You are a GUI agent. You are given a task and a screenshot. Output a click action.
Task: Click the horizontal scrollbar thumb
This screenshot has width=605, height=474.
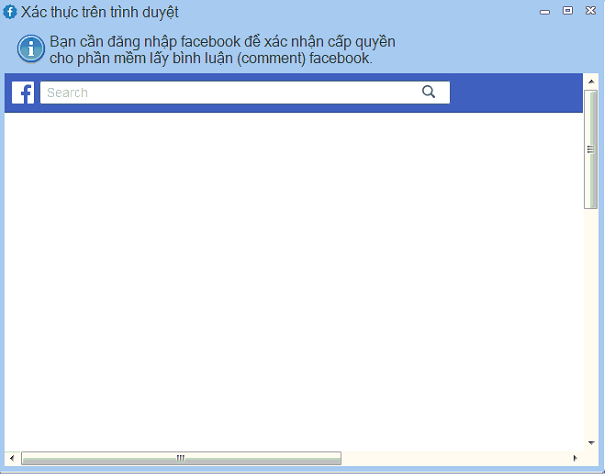pyautogui.click(x=181, y=458)
